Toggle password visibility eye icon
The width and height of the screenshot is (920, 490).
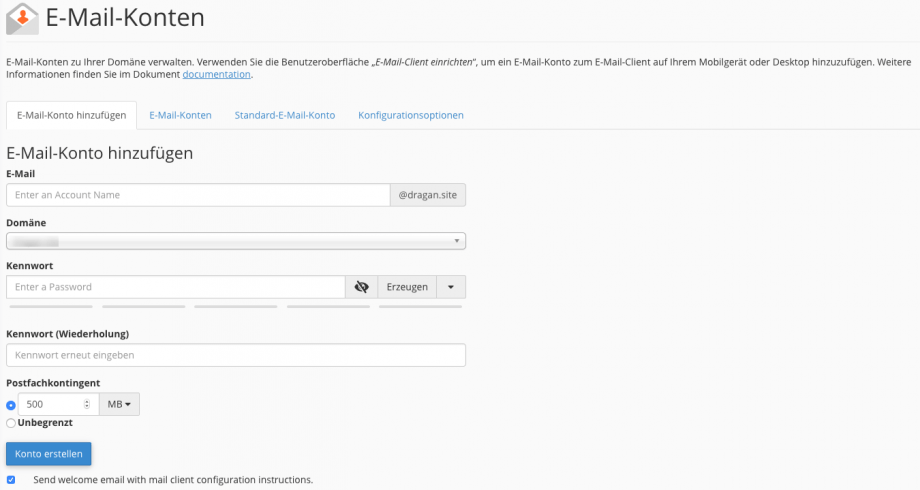pyautogui.click(x=362, y=287)
